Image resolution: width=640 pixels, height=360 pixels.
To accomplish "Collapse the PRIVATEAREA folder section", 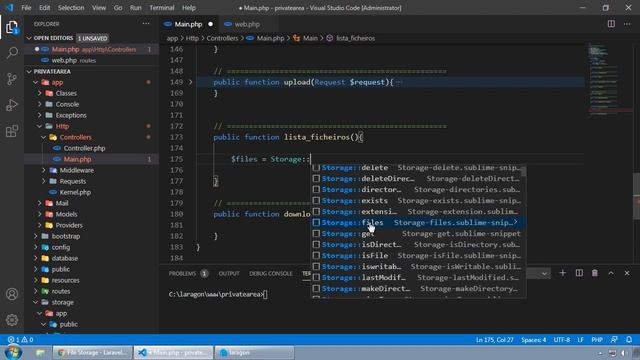I will [29, 71].
